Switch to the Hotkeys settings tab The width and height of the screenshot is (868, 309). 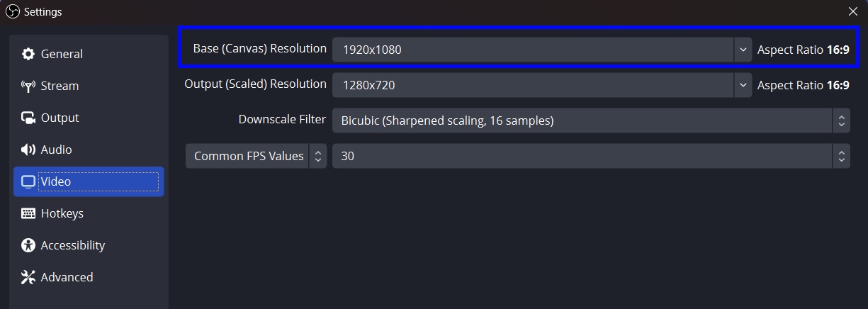click(62, 213)
